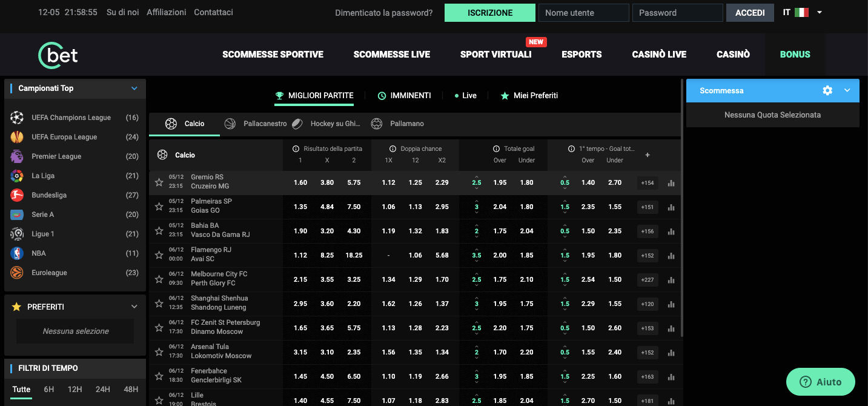Collapse the Campionati Top section
This screenshot has height=406, width=868.
pos(134,88)
